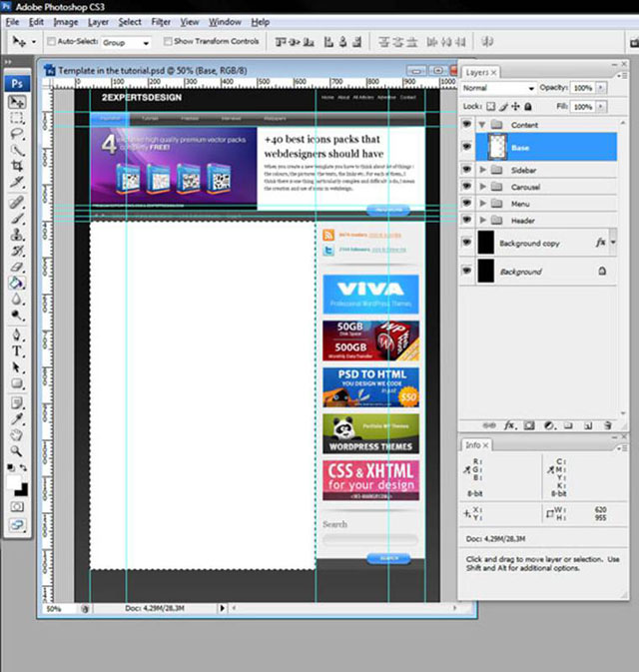Open the Image menu
The height and width of the screenshot is (672, 639).
(x=66, y=22)
